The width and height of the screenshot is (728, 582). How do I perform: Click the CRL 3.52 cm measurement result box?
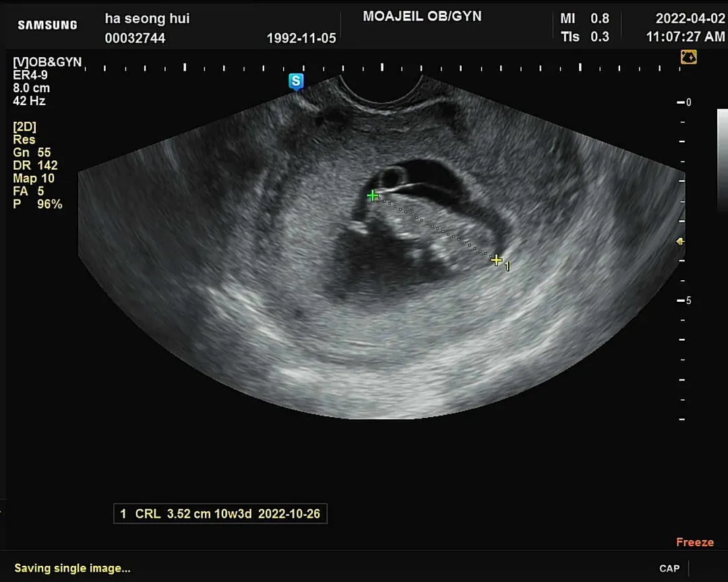coord(220,514)
